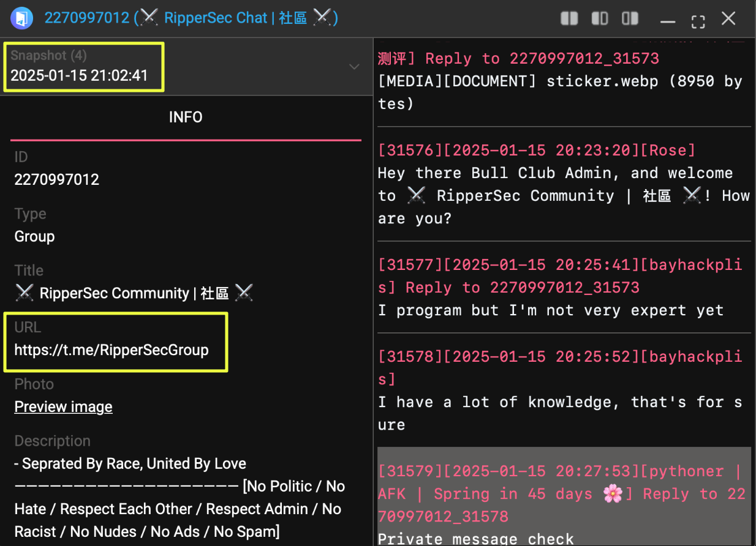Select the group ID value 2270997012
Viewport: 756px width, 546px height.
[56, 179]
